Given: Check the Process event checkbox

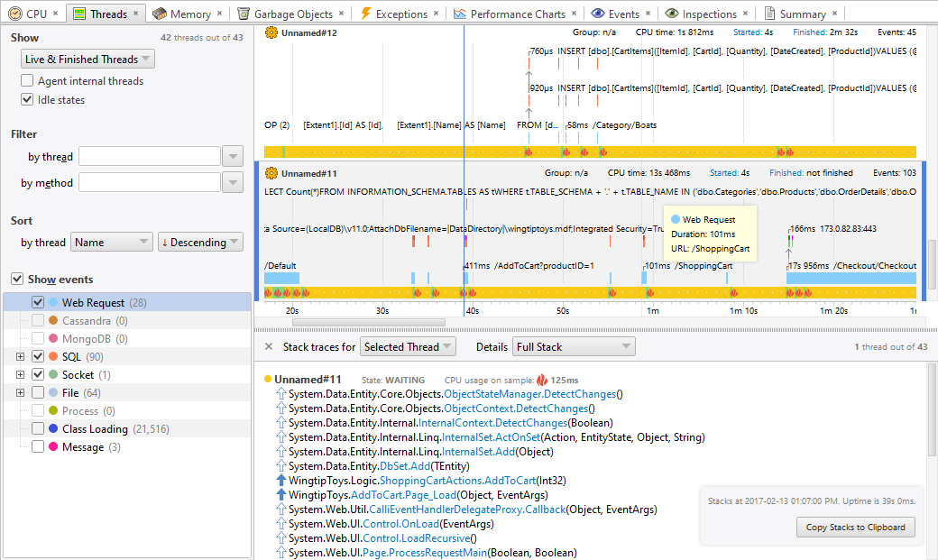Looking at the screenshot, I should pyautogui.click(x=38, y=410).
